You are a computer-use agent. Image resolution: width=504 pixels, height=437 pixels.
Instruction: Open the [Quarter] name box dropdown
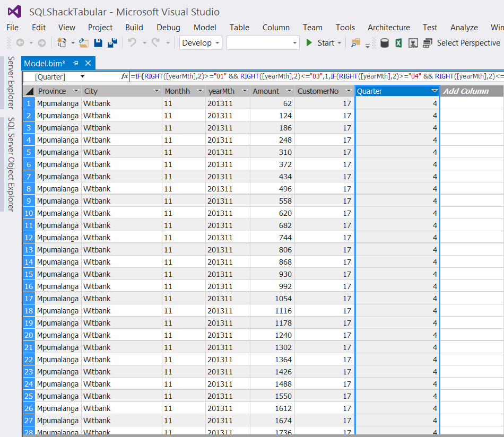coord(82,77)
